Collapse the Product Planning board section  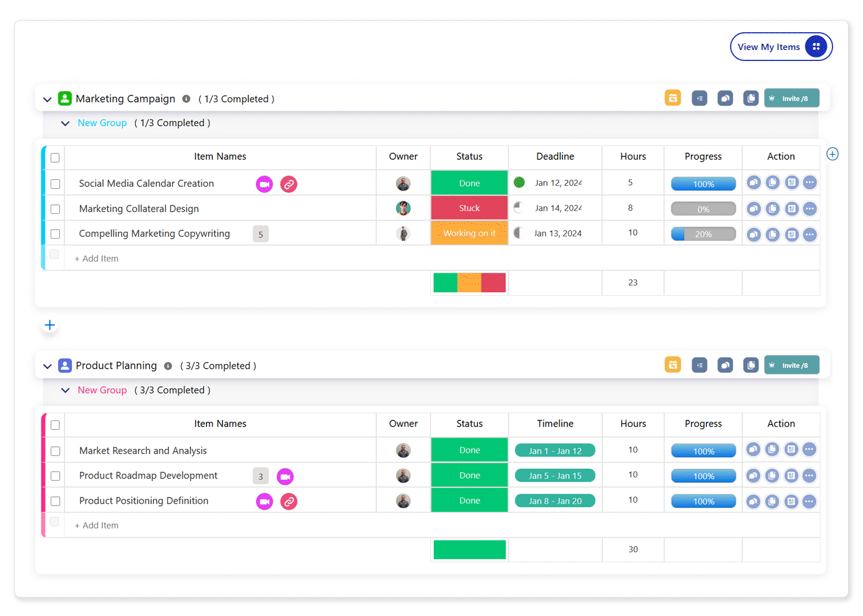[x=47, y=366]
